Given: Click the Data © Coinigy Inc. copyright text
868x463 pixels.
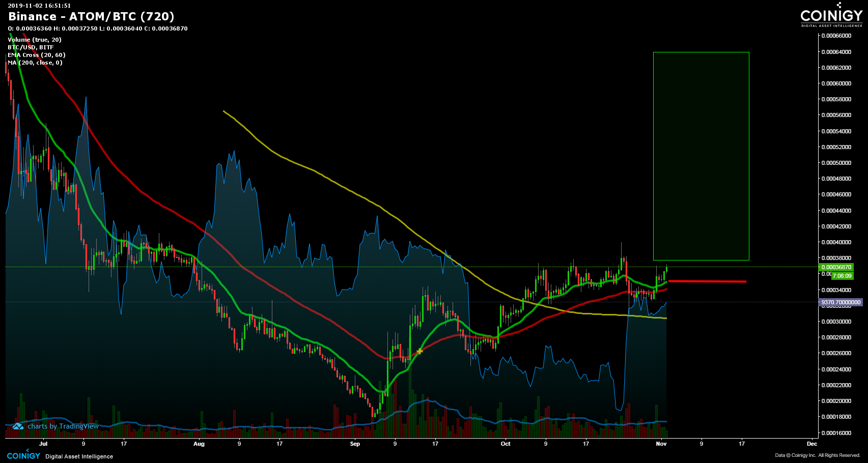Looking at the screenshot, I should pos(818,455).
